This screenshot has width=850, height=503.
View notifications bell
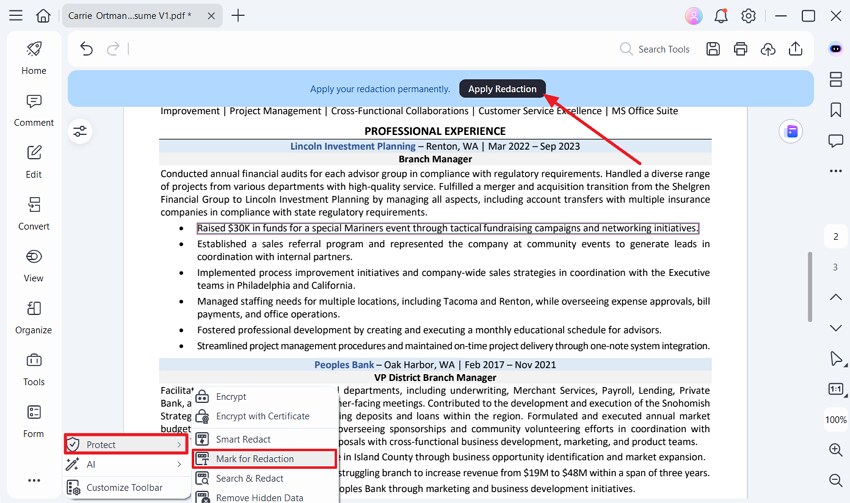pyautogui.click(x=721, y=16)
